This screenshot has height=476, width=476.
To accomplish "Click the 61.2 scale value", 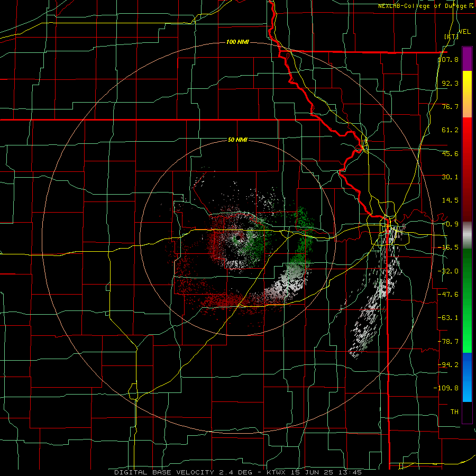I will (450, 130).
